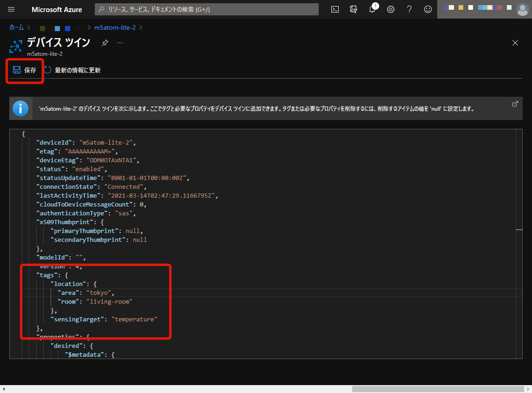
Task: Click the "area": "tokyo" line
Action: point(86,293)
